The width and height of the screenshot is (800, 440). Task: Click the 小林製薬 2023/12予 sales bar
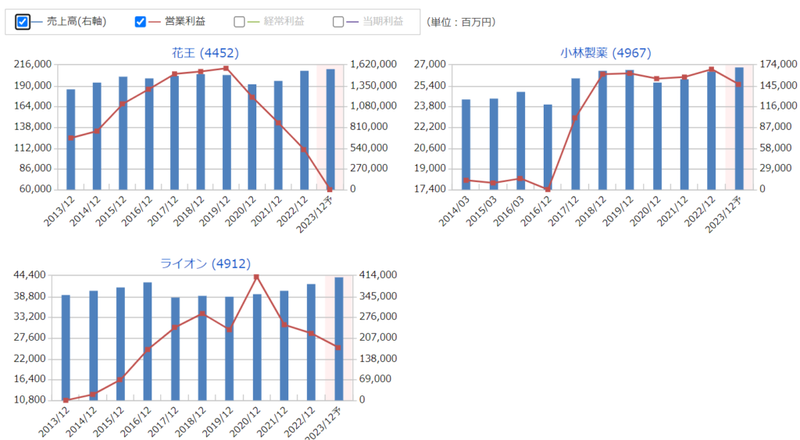739,128
